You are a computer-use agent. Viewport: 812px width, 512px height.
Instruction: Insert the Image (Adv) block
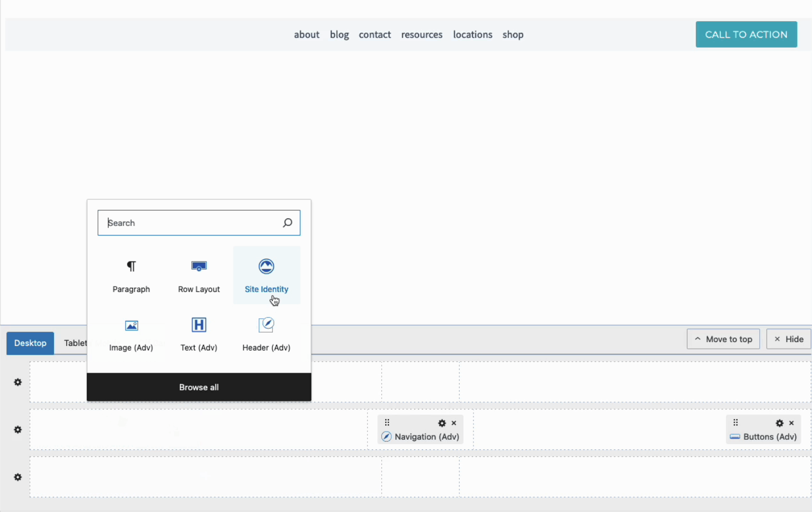click(x=131, y=334)
